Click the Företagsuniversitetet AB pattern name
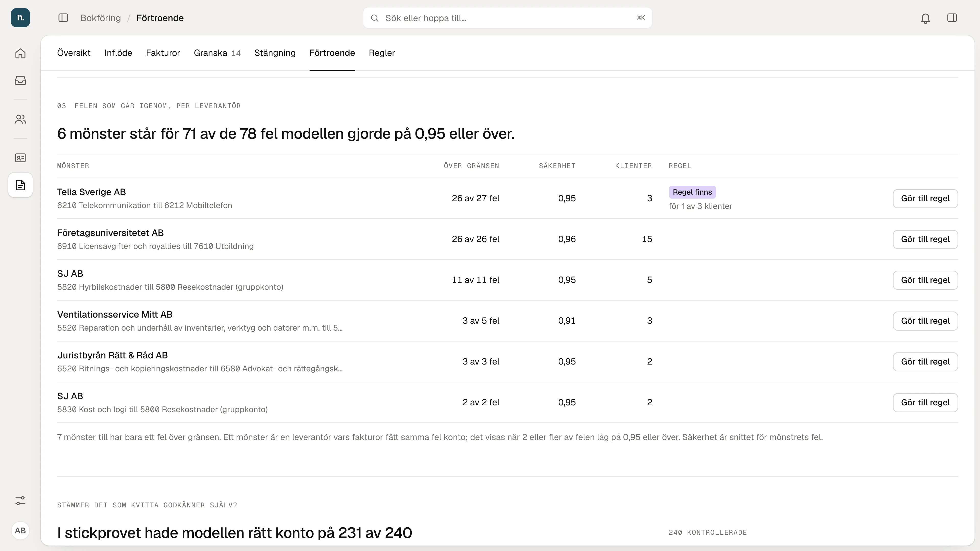 coord(110,233)
